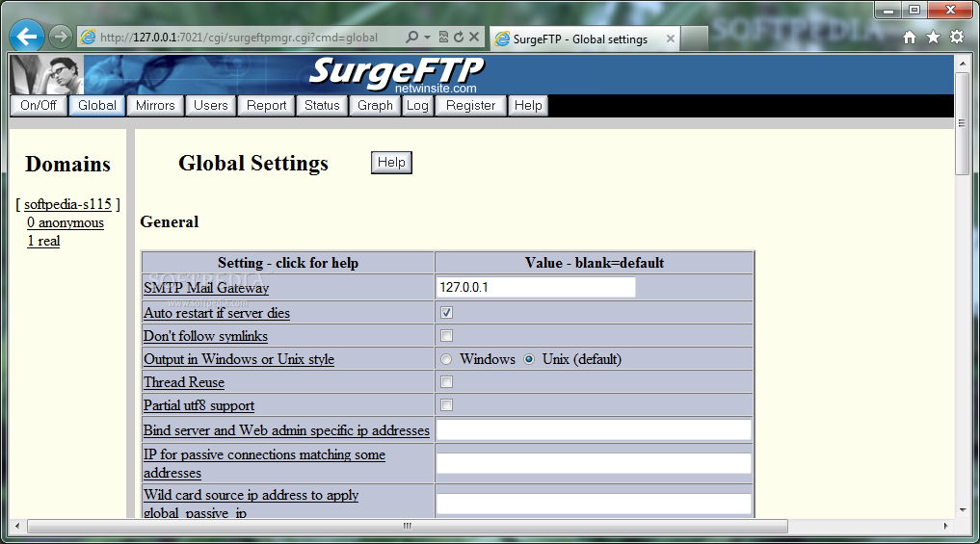Open address bar search dropdown arrow
This screenshot has width=980, height=544.
point(428,37)
